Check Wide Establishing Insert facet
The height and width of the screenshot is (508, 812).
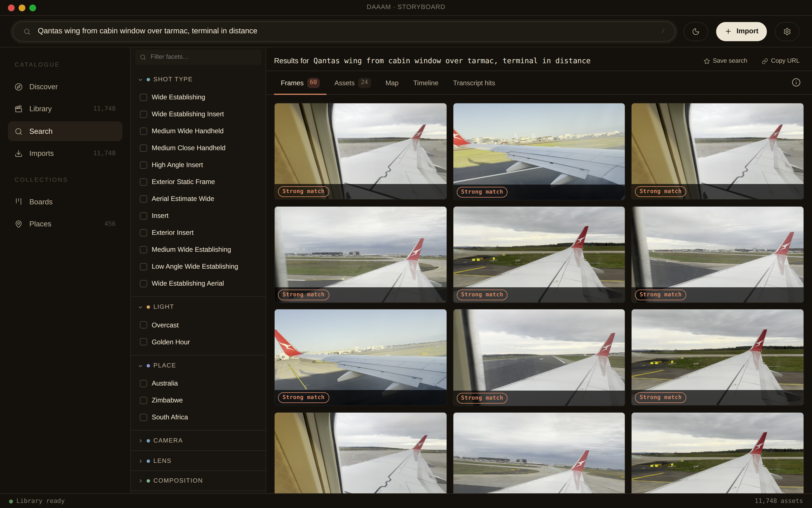click(143, 114)
